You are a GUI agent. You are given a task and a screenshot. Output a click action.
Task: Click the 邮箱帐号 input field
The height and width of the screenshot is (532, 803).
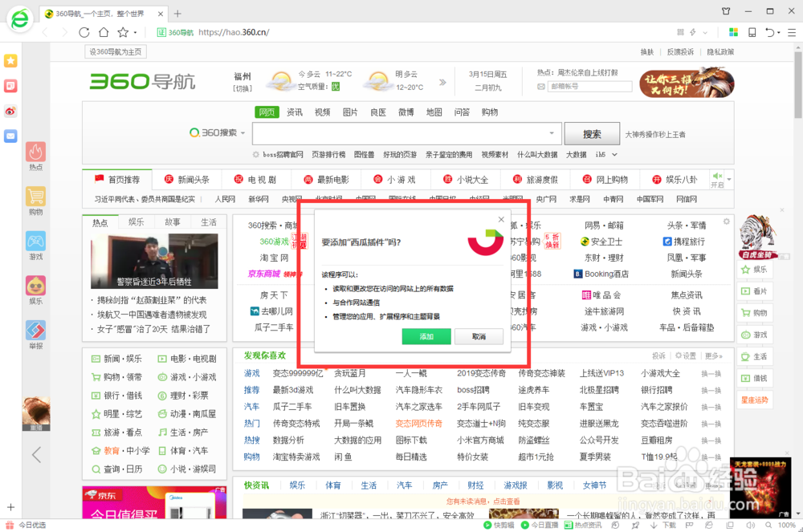(589, 87)
